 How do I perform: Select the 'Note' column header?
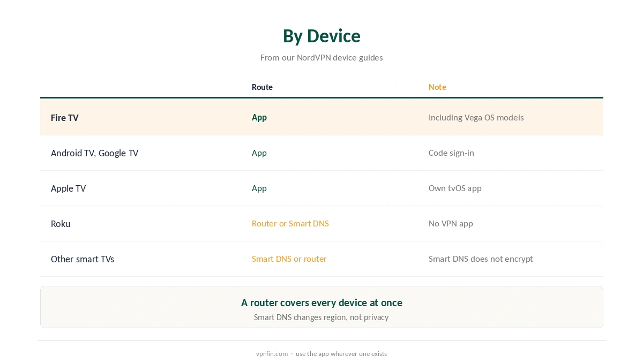(x=437, y=87)
